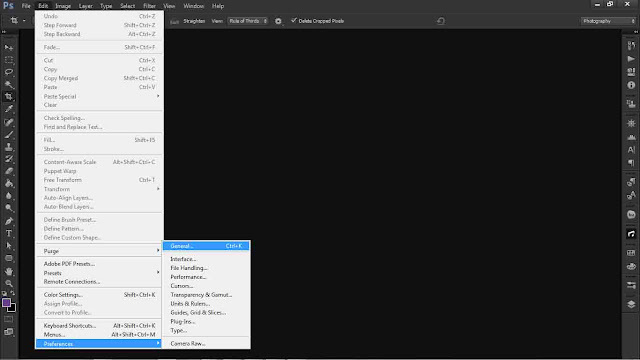Click the Straighten button
Image resolution: width=640 pixels, height=360 pixels.
[194, 21]
